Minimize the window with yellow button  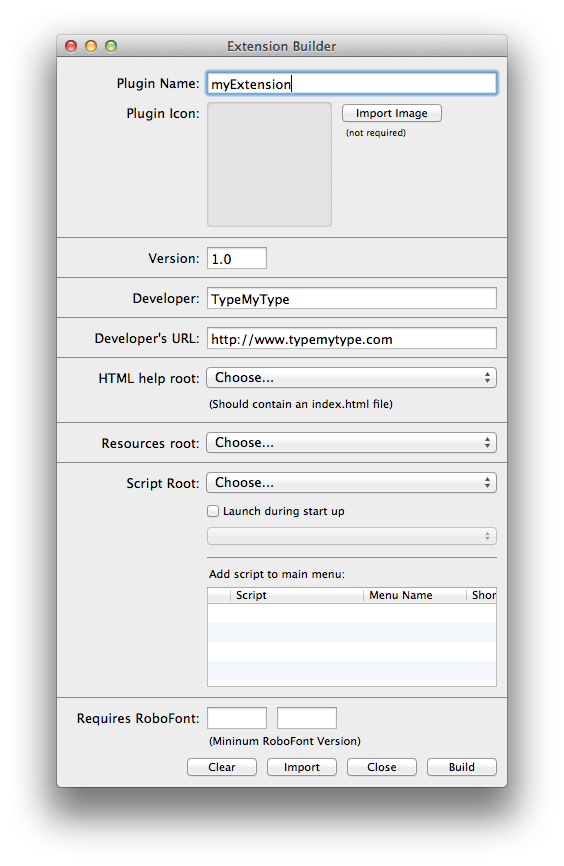tap(91, 46)
